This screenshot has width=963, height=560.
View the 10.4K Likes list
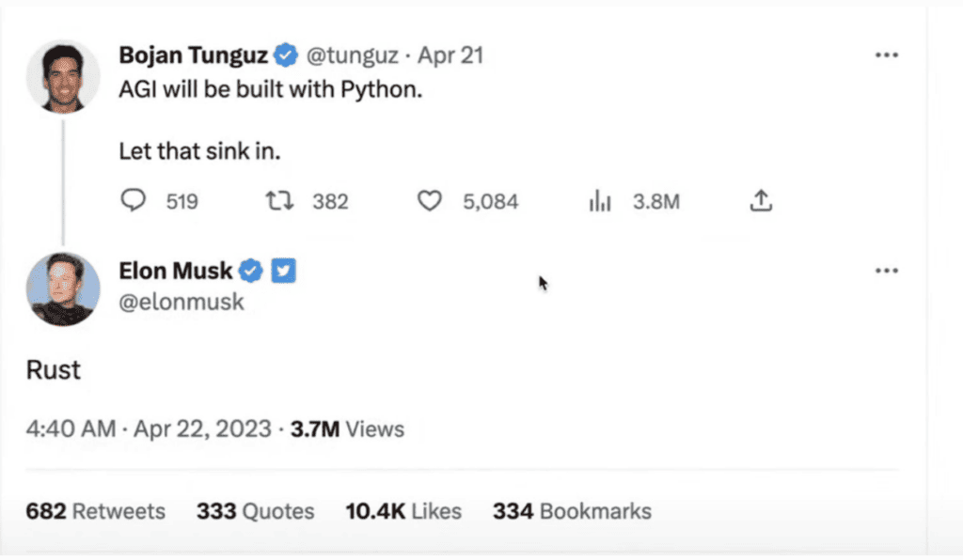coord(403,511)
